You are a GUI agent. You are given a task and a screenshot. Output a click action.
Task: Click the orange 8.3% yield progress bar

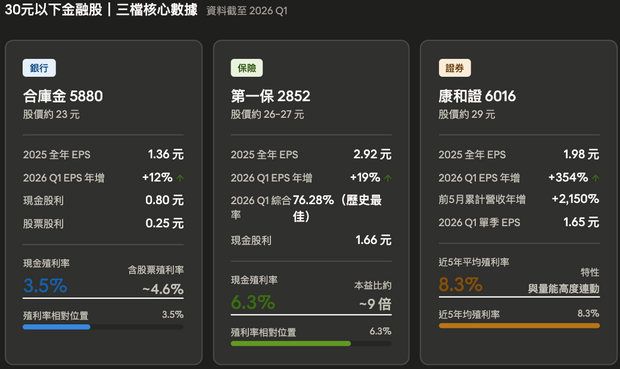coord(519,326)
